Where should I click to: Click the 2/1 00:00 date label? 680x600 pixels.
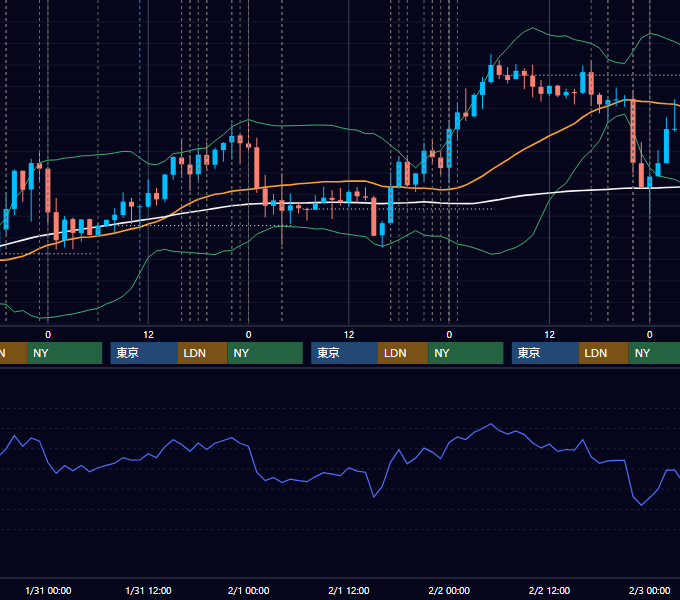248,590
